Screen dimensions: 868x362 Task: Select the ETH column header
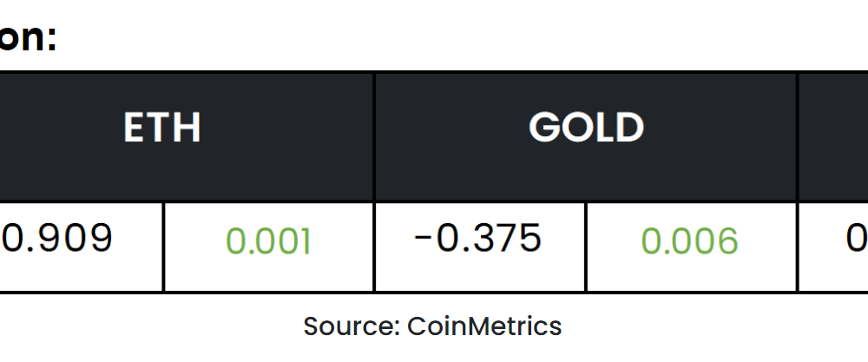(186, 136)
